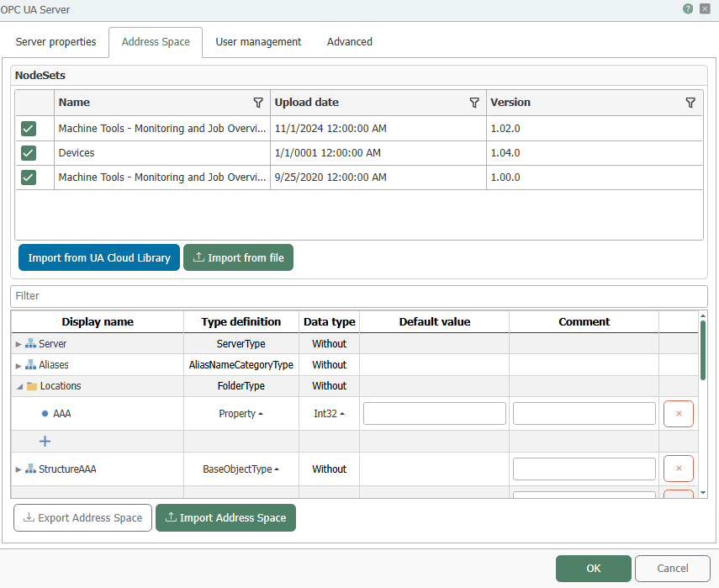Click scrollbar up arrow in address table
This screenshot has height=588, width=719.
pyautogui.click(x=703, y=315)
